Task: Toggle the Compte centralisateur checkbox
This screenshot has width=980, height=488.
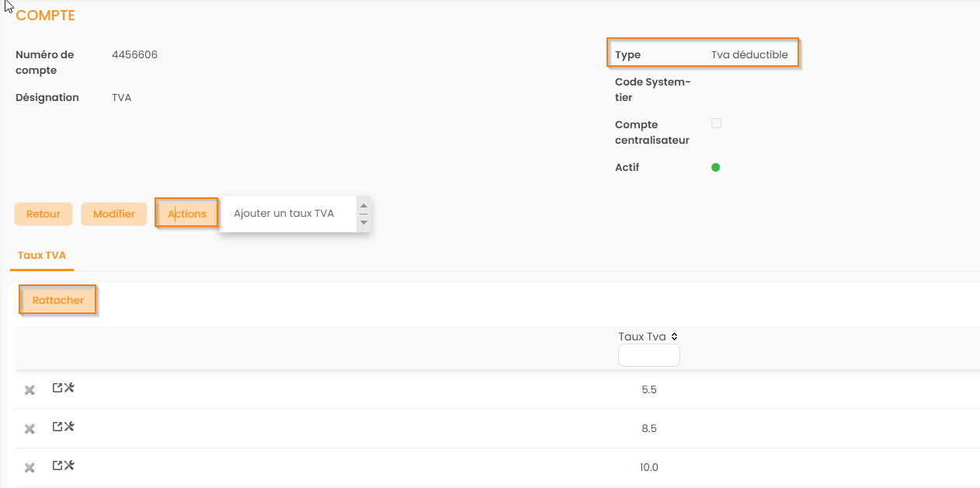Action: point(716,124)
